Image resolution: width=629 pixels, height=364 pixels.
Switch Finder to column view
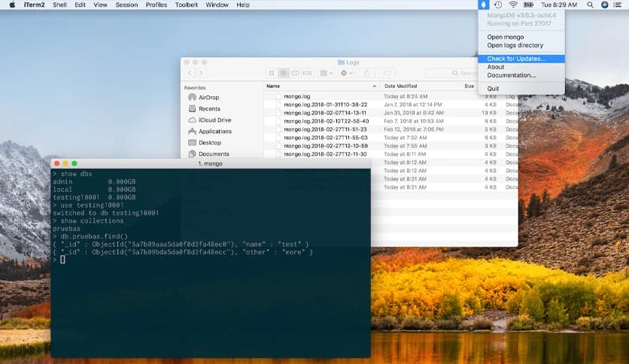click(295, 73)
